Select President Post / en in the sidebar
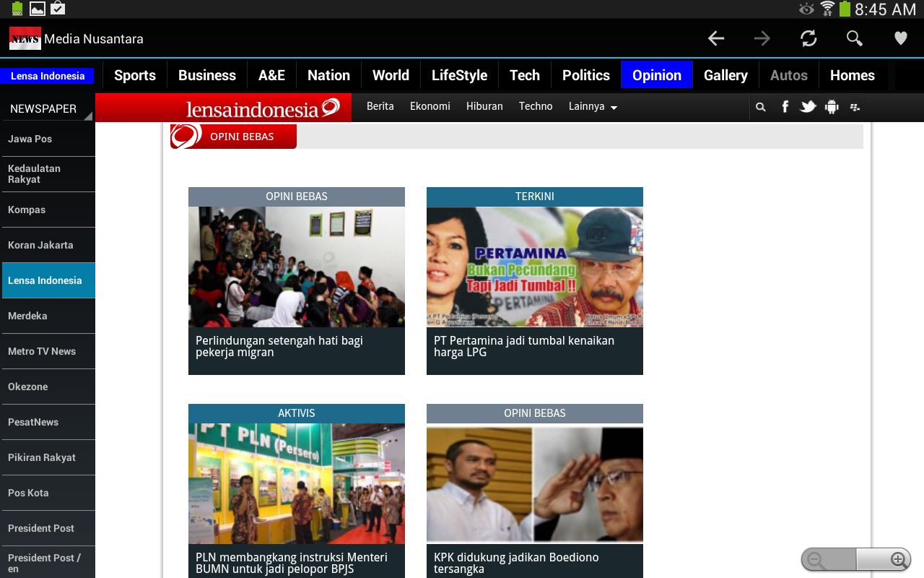924x578 pixels. pos(48,562)
